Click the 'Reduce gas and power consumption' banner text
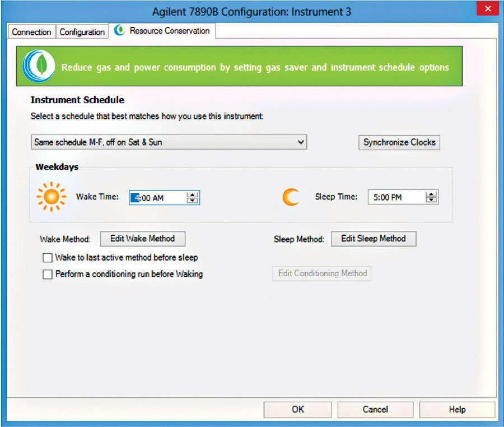 tap(255, 67)
